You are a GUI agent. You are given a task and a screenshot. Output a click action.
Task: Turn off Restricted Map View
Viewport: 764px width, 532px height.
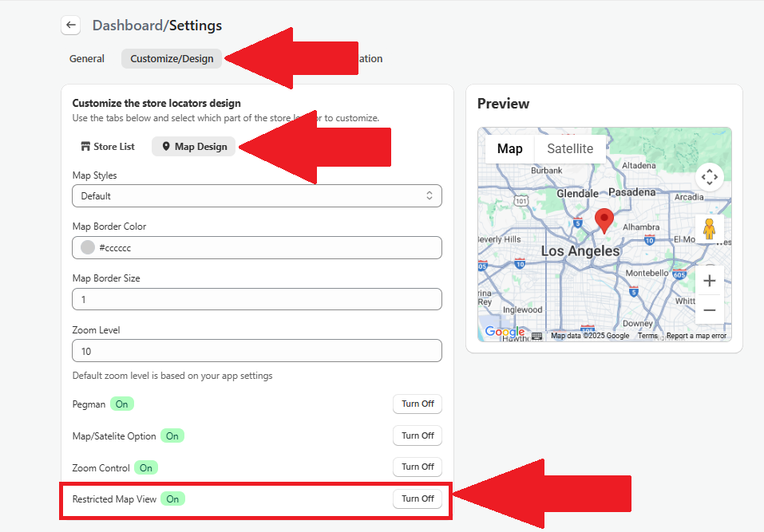(x=417, y=499)
